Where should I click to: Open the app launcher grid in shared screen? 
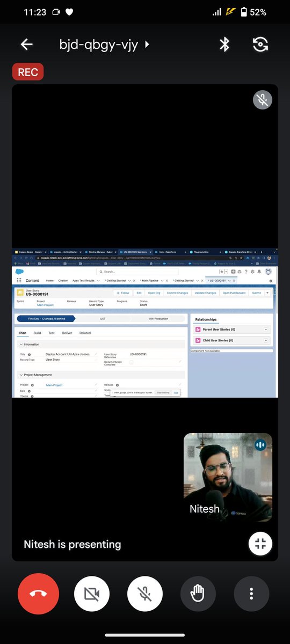tap(19, 281)
